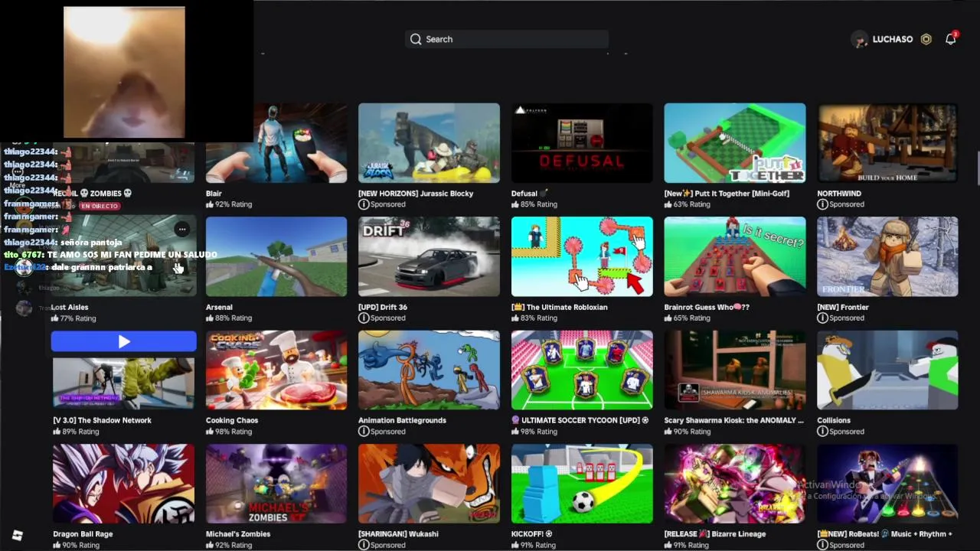Click the Lost Aisles title link
980x551 pixels.
coord(69,307)
